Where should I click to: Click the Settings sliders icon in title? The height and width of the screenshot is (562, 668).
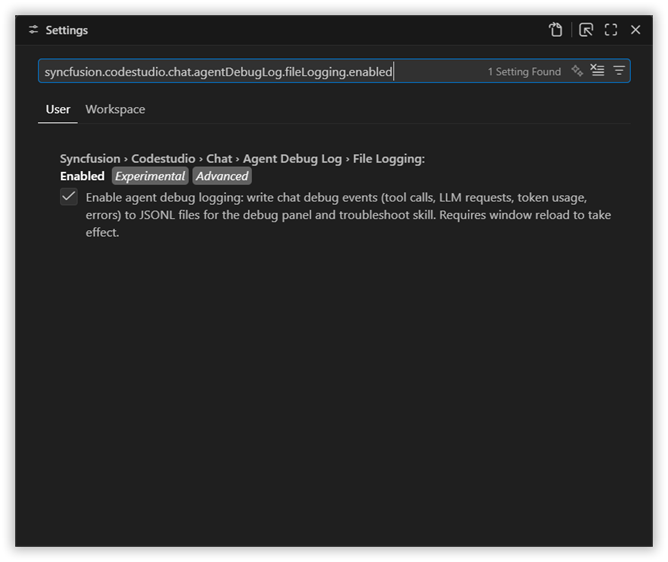(33, 30)
